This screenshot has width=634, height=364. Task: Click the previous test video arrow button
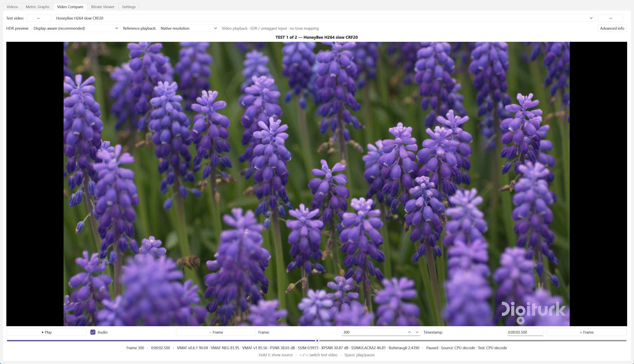click(x=39, y=18)
